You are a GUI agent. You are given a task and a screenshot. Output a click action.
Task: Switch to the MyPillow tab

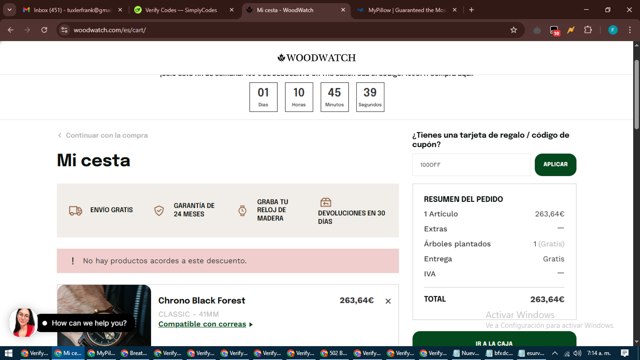click(x=407, y=10)
